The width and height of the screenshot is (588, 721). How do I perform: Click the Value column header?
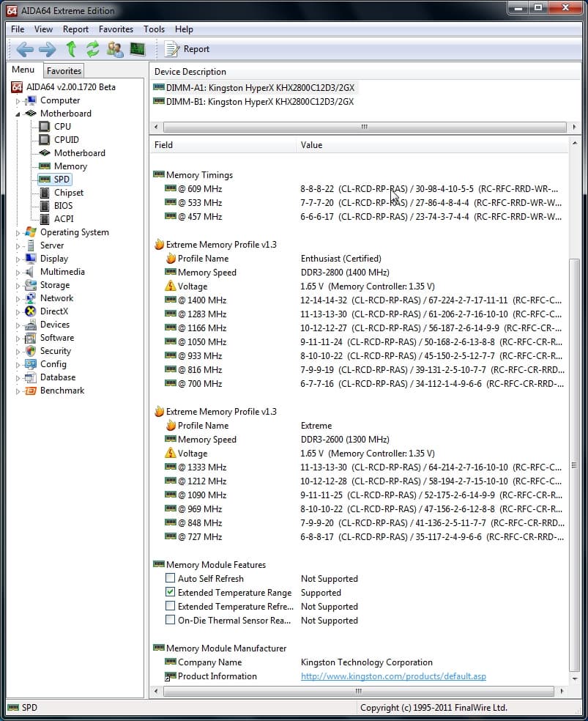tap(432, 145)
